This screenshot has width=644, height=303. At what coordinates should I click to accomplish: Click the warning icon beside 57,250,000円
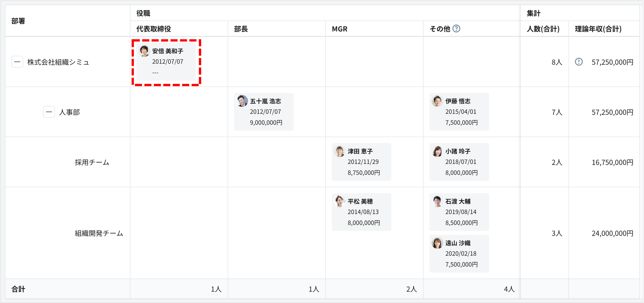(579, 62)
